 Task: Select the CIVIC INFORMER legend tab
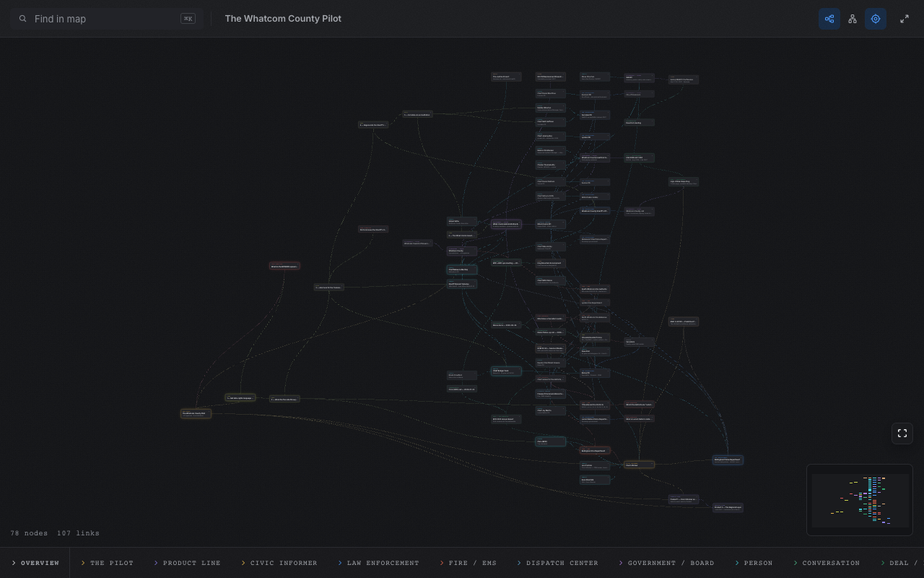pos(279,563)
